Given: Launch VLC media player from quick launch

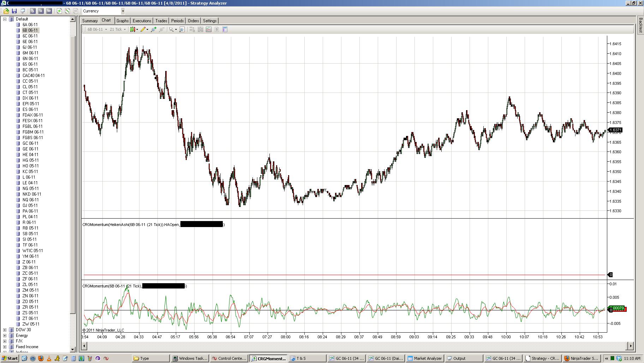Looking at the screenshot, I should click(x=49, y=358).
